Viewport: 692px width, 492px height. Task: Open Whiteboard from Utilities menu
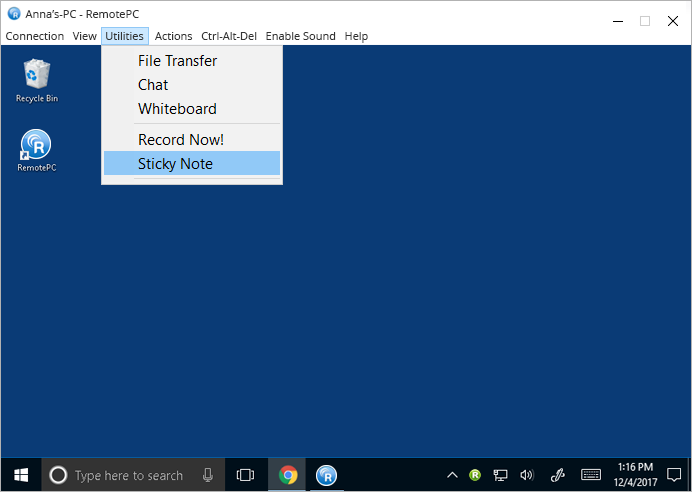tap(192, 109)
